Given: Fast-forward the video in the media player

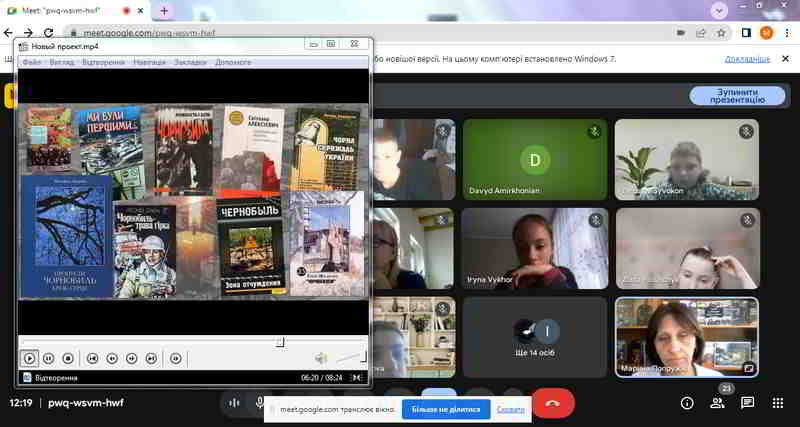Looking at the screenshot, I should tap(132, 359).
